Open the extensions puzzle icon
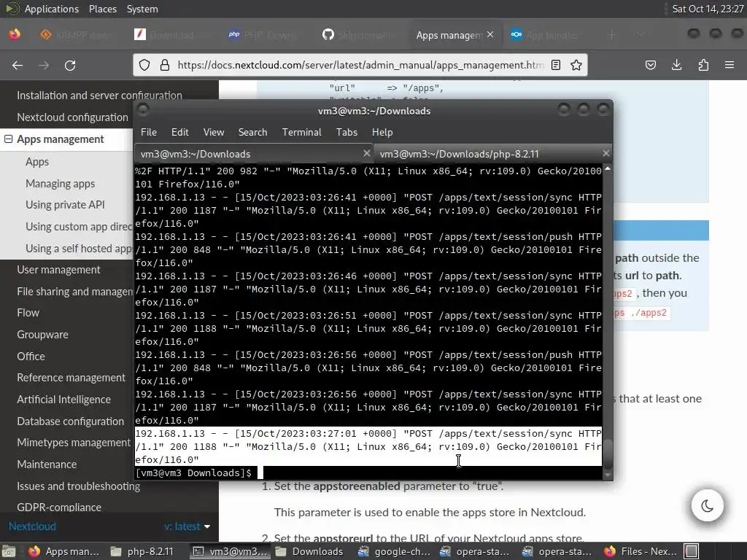The height and width of the screenshot is (560, 747). 703,65
